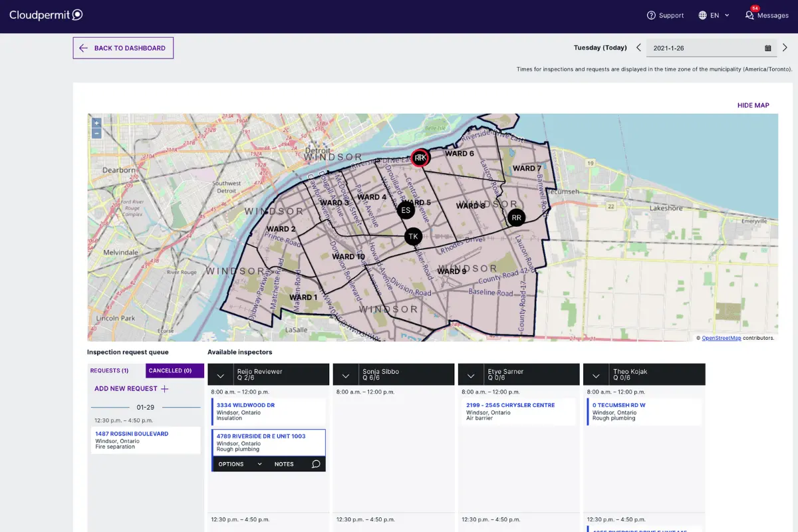Click the Ward 9 label on map
This screenshot has height=532, width=798.
pos(452,271)
